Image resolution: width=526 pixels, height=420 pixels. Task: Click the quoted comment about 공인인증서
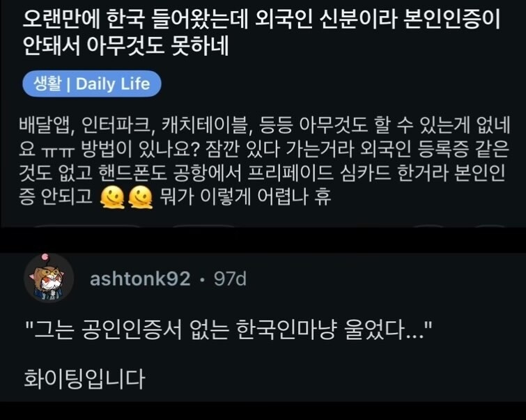click(x=229, y=330)
